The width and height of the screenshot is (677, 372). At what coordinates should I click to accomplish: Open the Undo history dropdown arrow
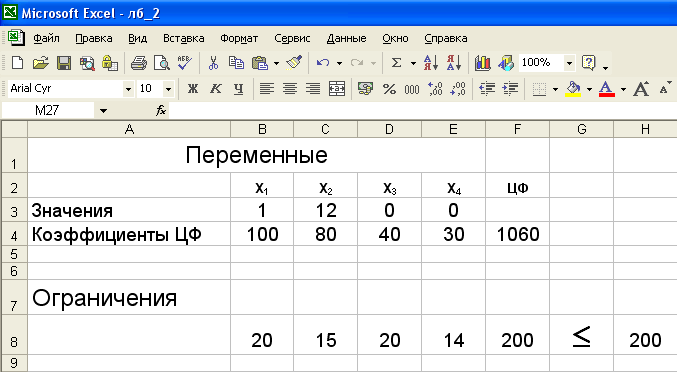tap(339, 63)
